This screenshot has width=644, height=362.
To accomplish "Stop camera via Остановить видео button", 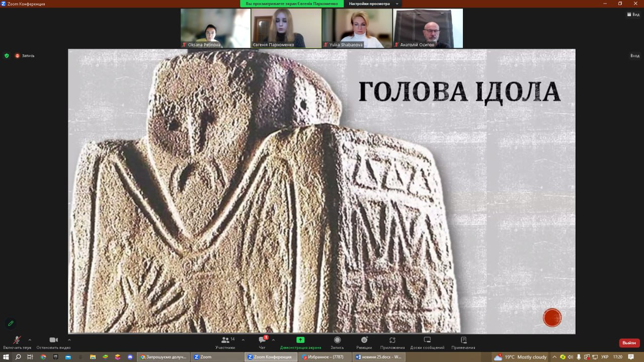I will (x=53, y=342).
